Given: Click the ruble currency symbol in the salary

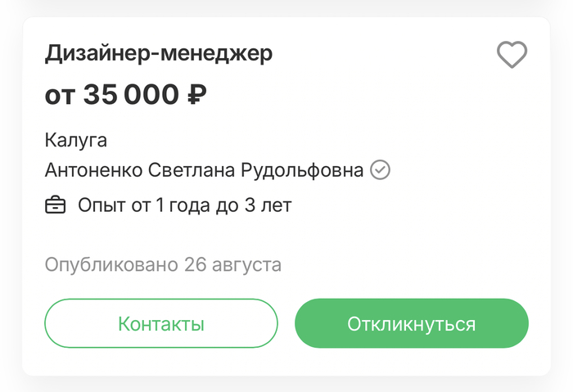Looking at the screenshot, I should click(196, 95).
